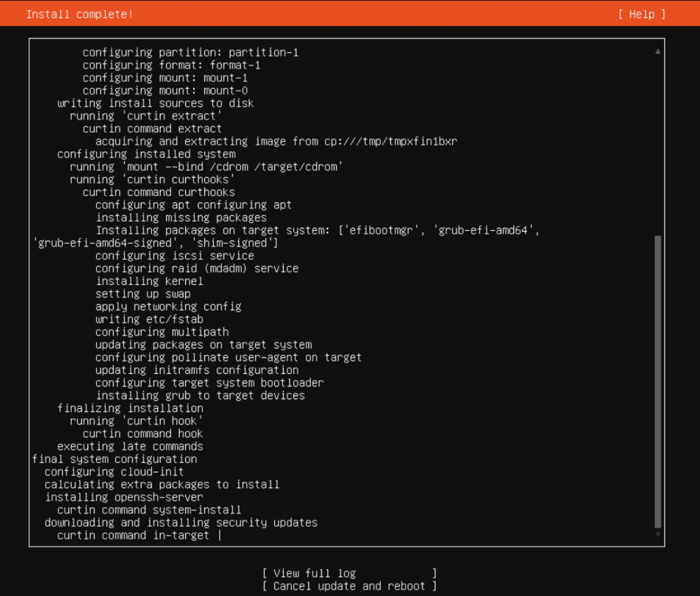
Task: Click 'configuring multipath' log line
Action: (162, 332)
